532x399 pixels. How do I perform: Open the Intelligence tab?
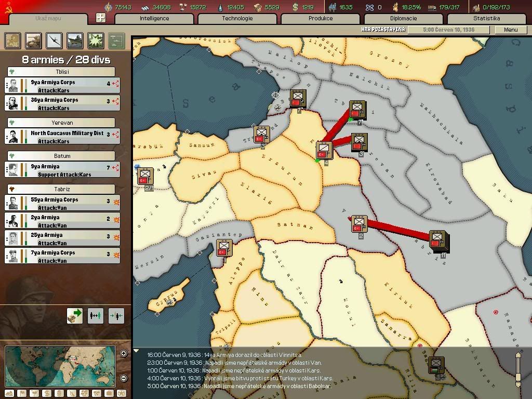click(154, 19)
